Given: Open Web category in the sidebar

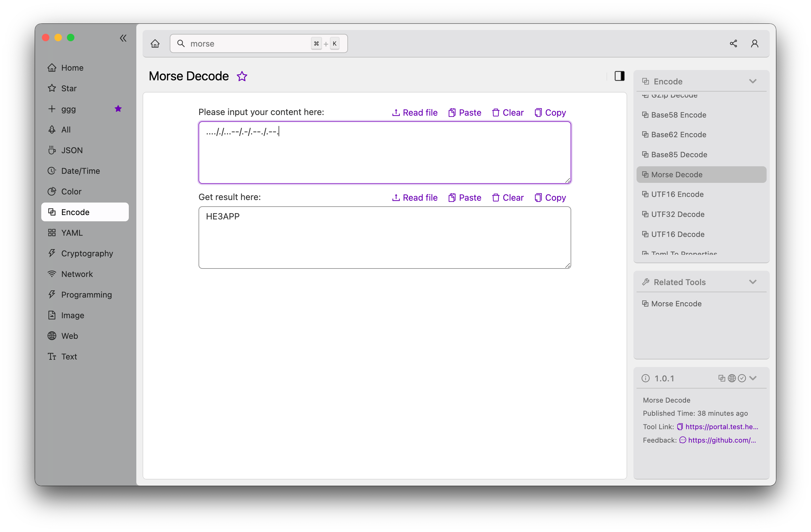Looking at the screenshot, I should click(85, 336).
